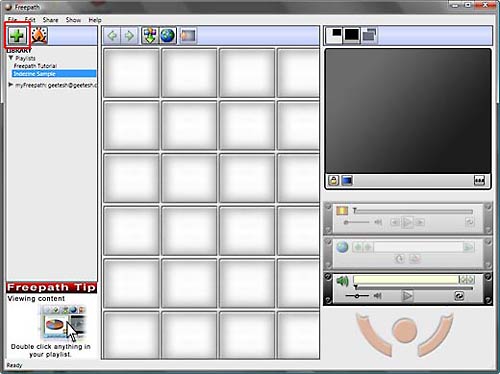Open the Show menu
500x374 pixels.
73,20
